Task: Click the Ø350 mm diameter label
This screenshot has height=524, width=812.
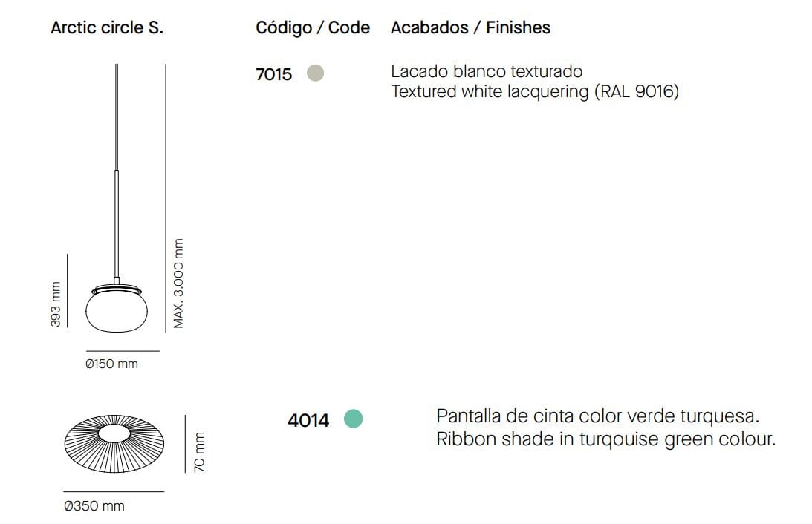Action: click(x=94, y=506)
